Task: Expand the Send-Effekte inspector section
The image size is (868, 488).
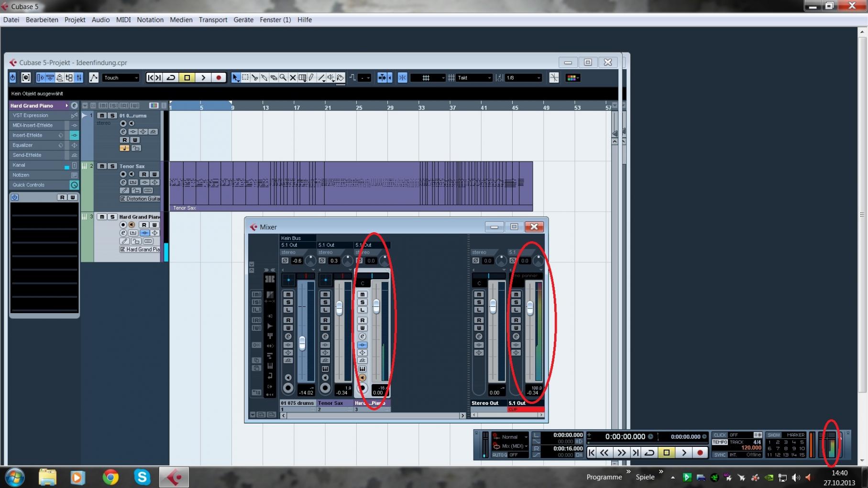Action: pos(44,155)
